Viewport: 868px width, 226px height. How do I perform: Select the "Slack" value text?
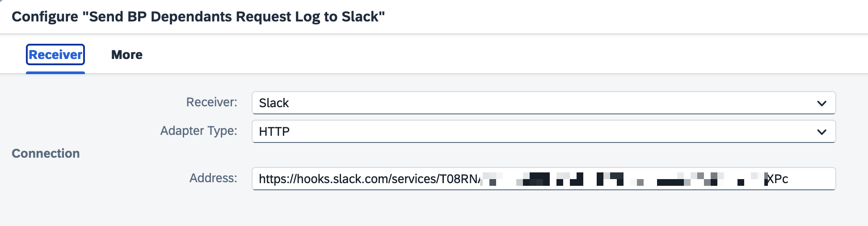click(274, 103)
